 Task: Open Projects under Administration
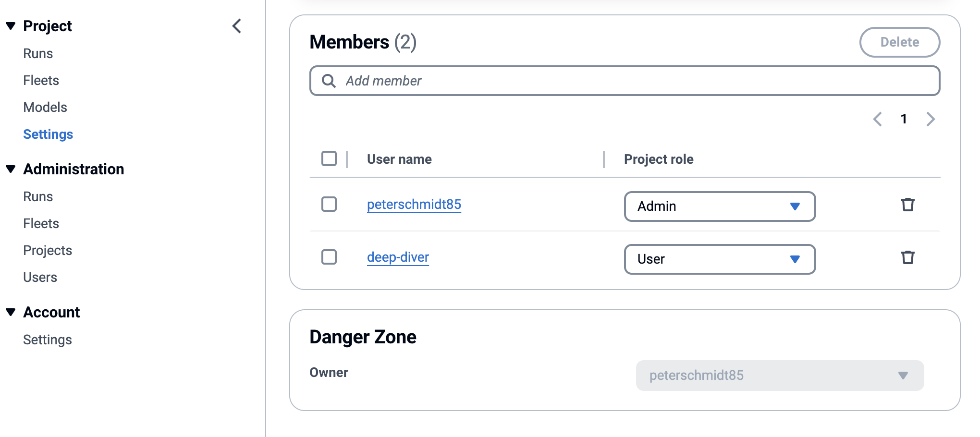click(48, 250)
